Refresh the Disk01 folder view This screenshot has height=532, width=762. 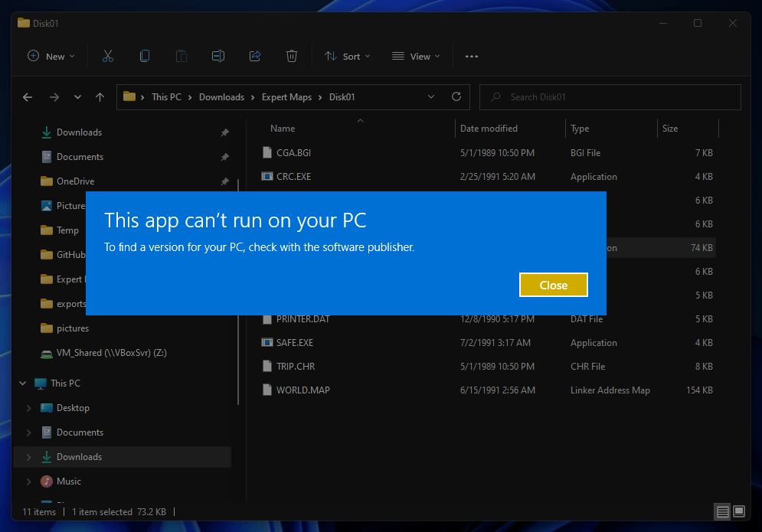coord(456,97)
